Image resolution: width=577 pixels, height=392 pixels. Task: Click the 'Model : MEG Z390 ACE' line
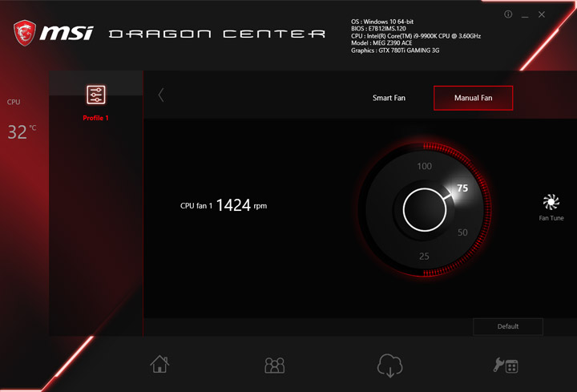381,43
